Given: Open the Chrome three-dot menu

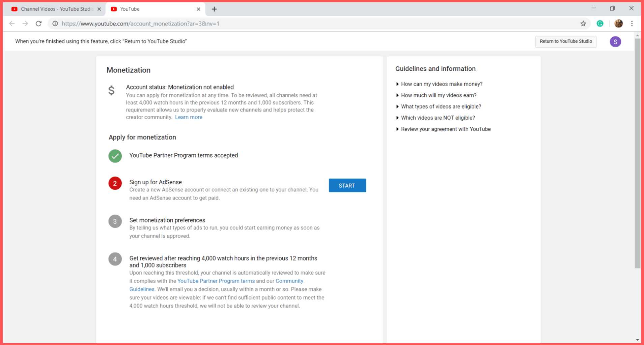Looking at the screenshot, I should (x=632, y=24).
